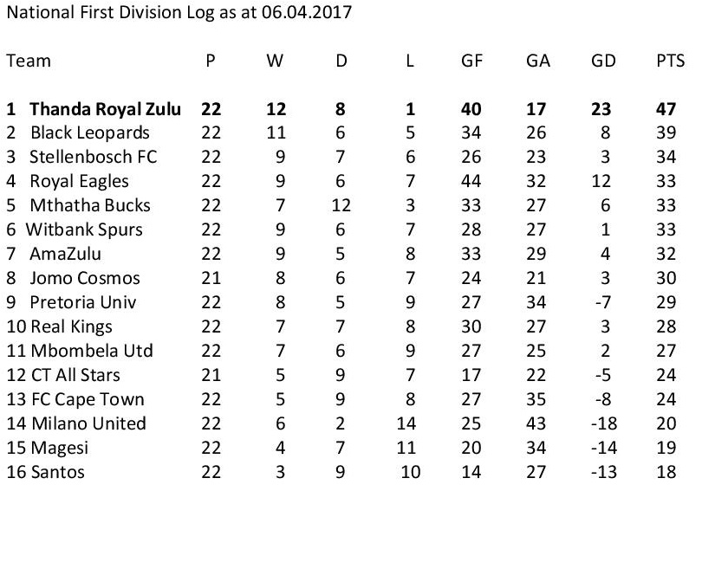Click the National First Division Log title
This screenshot has width=728, height=575.
(179, 14)
